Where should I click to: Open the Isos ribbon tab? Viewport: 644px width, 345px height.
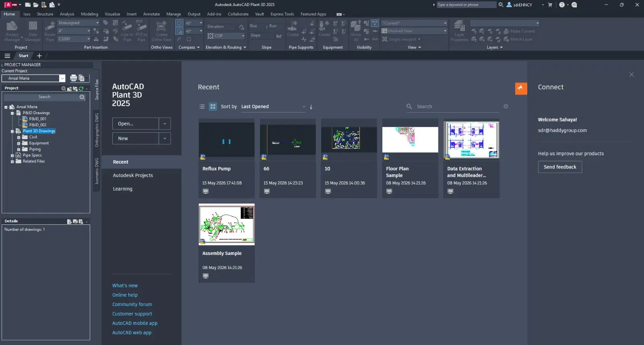click(27, 14)
